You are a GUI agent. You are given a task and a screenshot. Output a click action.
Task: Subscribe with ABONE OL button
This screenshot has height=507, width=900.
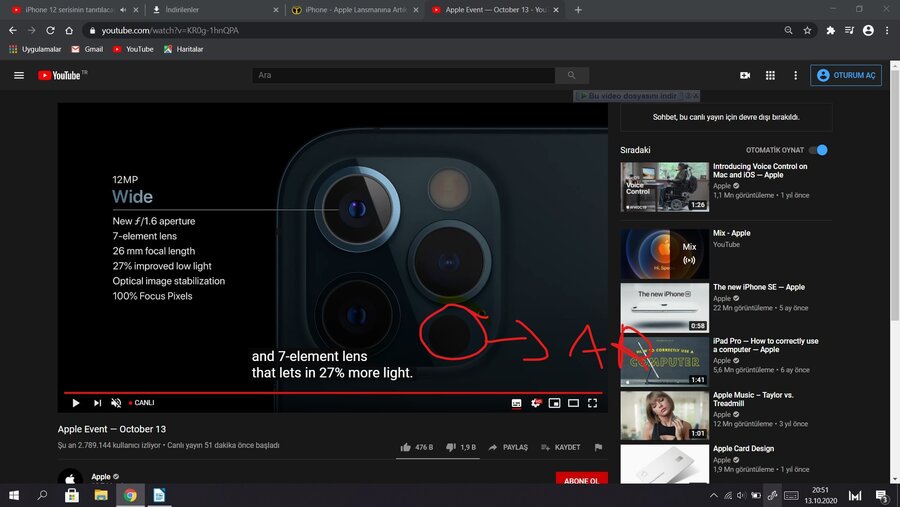581,479
